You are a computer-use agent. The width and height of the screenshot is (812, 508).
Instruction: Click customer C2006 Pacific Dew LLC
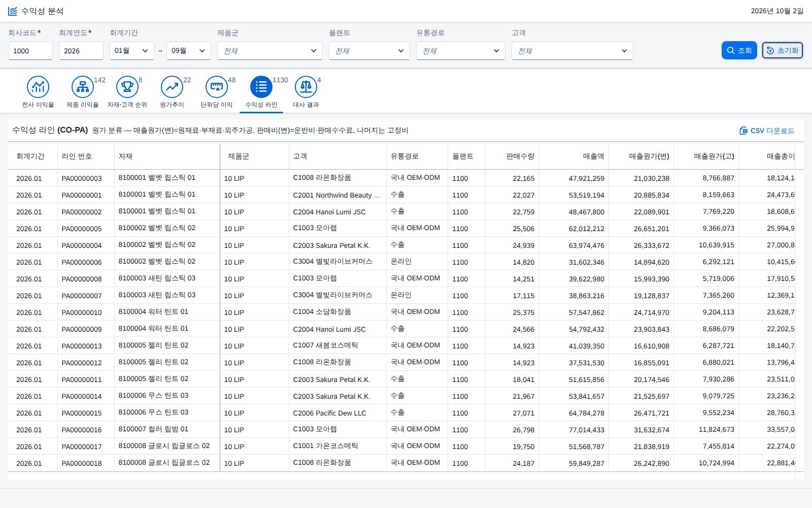coord(337,413)
